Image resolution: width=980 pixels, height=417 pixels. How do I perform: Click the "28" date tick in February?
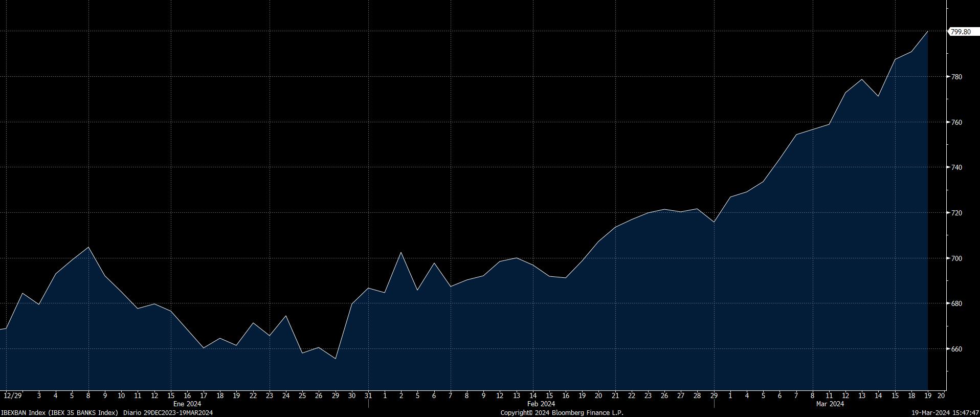(697, 396)
